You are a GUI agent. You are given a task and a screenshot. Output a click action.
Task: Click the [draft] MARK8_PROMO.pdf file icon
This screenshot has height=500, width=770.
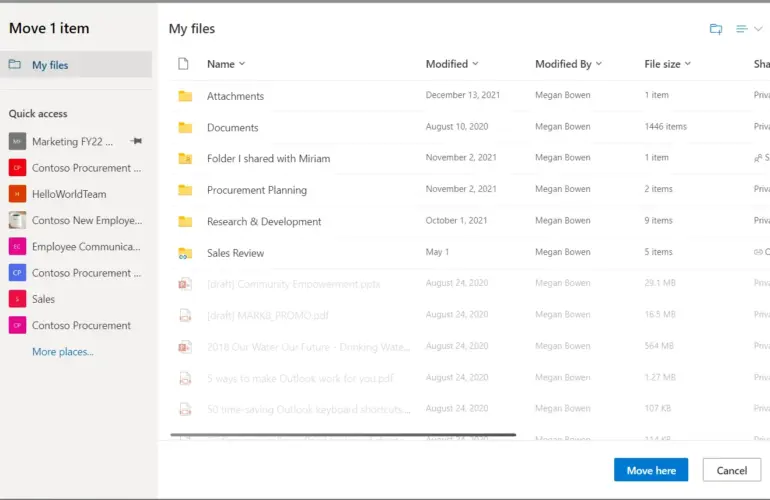click(x=185, y=315)
